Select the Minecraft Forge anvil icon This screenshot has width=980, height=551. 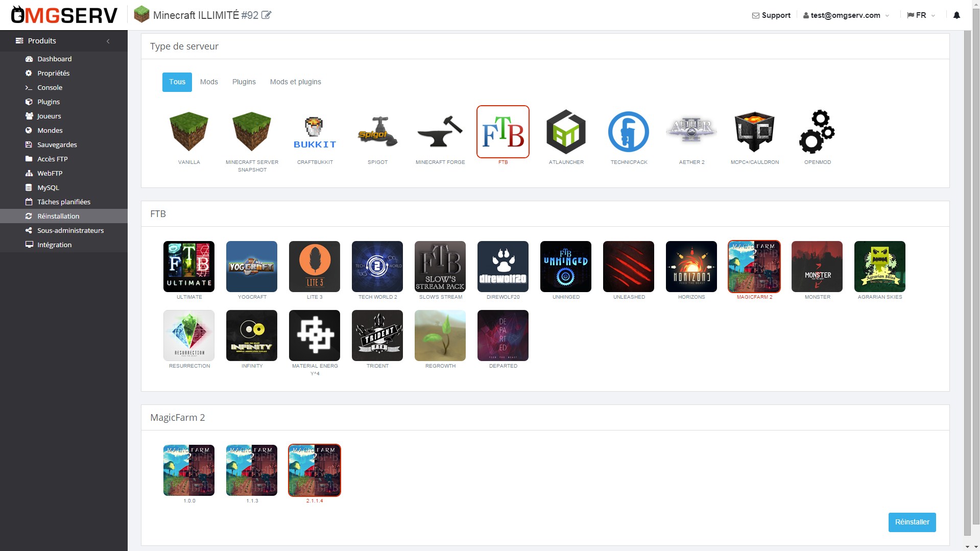(440, 132)
